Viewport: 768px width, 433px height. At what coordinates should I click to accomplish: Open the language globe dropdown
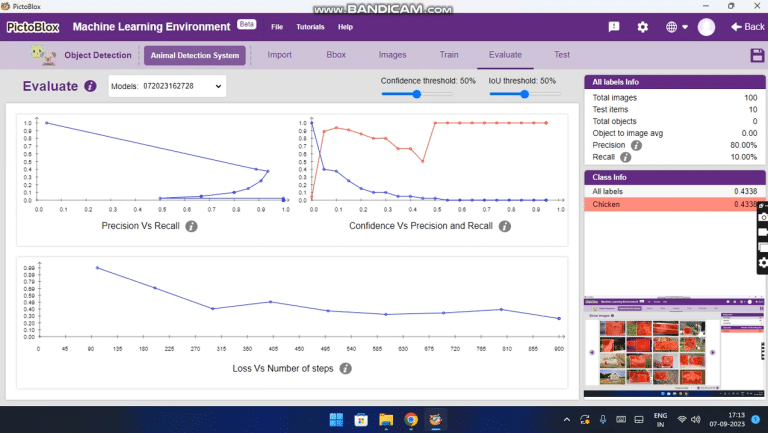tap(676, 27)
